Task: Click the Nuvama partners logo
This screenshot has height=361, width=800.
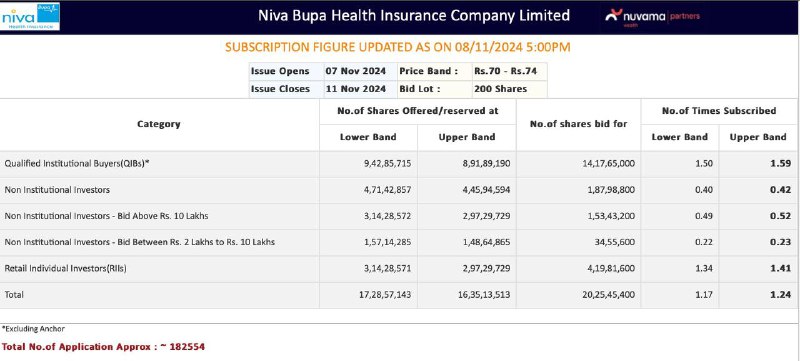Action: [x=653, y=17]
